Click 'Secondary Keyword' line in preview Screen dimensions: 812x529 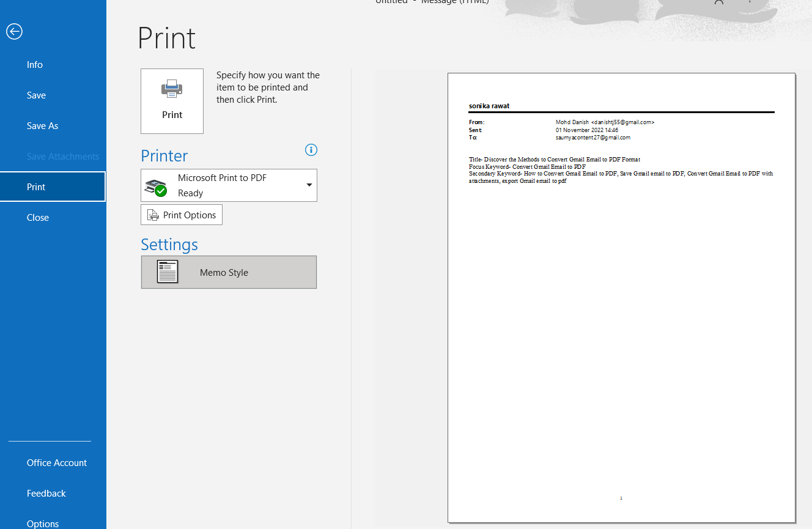coord(621,177)
